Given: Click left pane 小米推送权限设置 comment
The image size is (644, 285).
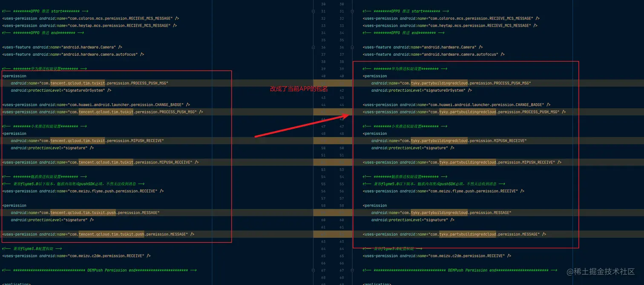Looking at the screenshot, I should click(x=45, y=126).
